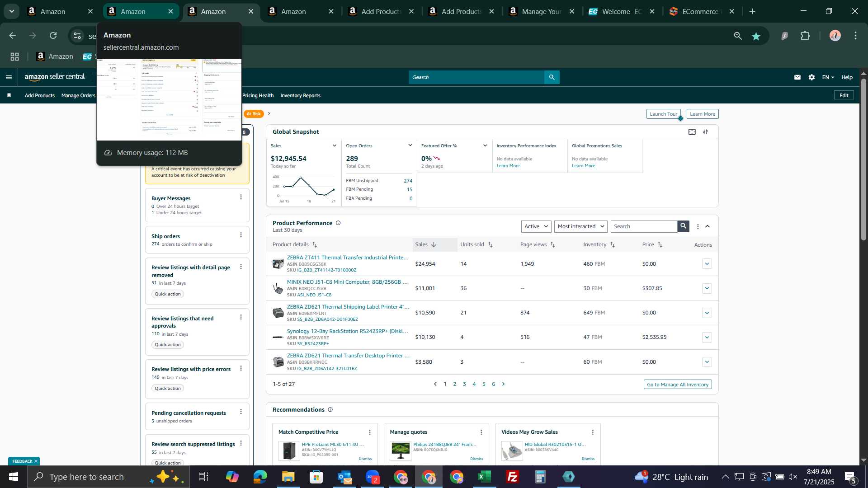Click the bookmark star in address bar
868x488 pixels.
756,36
